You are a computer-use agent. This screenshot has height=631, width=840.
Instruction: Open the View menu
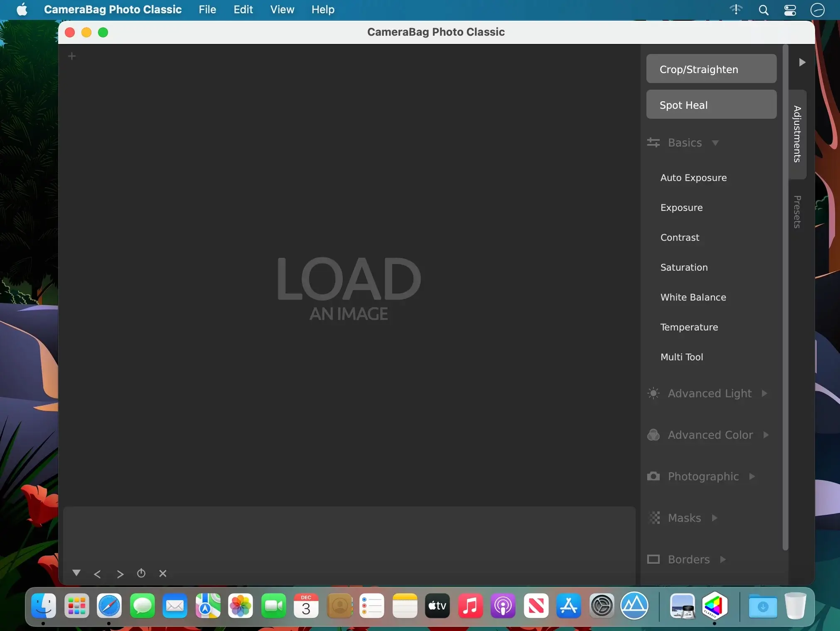(282, 10)
